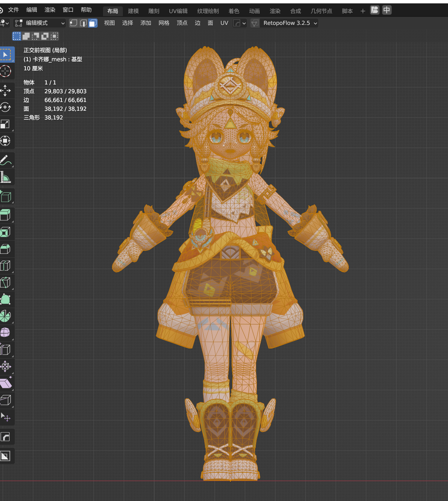Switch to the 纹理绘制 workspace tab

pos(208,11)
